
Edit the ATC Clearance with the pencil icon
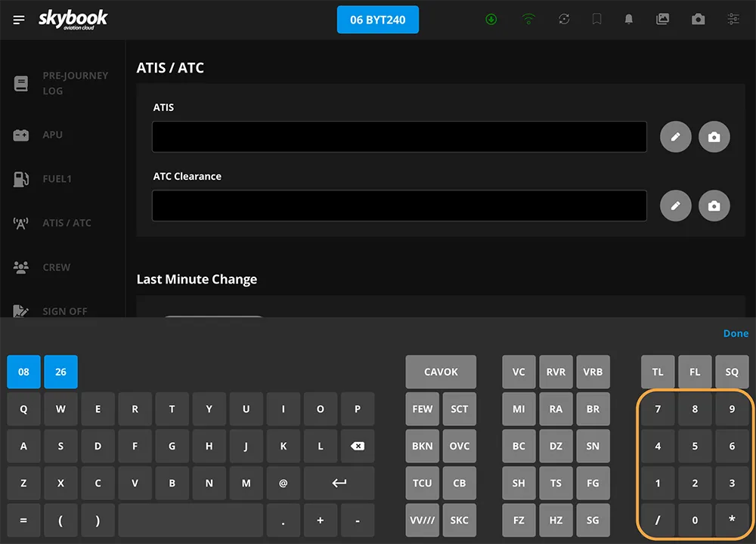[x=675, y=206]
